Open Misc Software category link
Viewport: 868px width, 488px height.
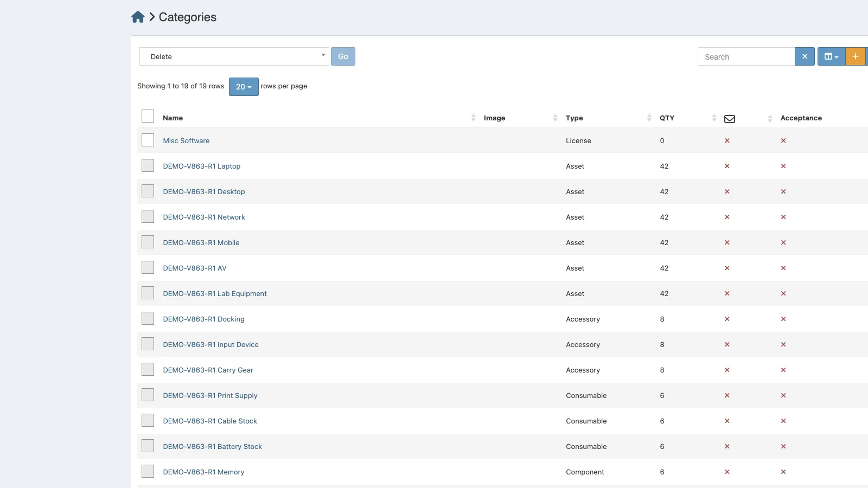186,140
